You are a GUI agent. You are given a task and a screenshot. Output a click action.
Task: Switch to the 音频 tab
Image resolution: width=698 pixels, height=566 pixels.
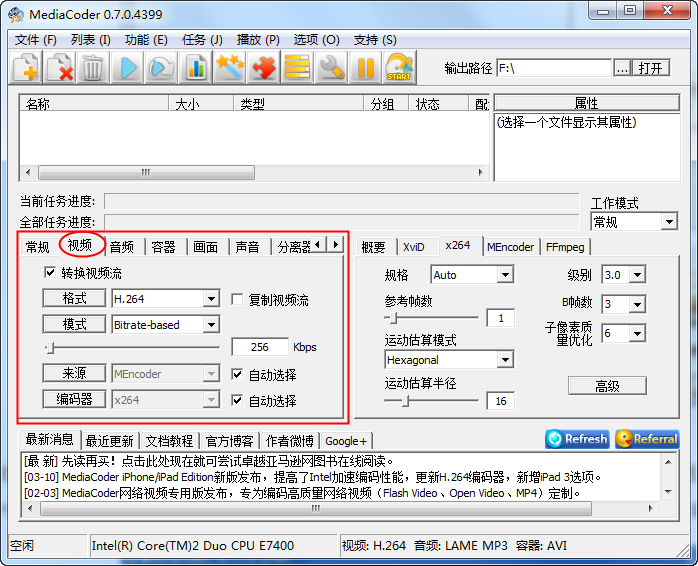122,247
